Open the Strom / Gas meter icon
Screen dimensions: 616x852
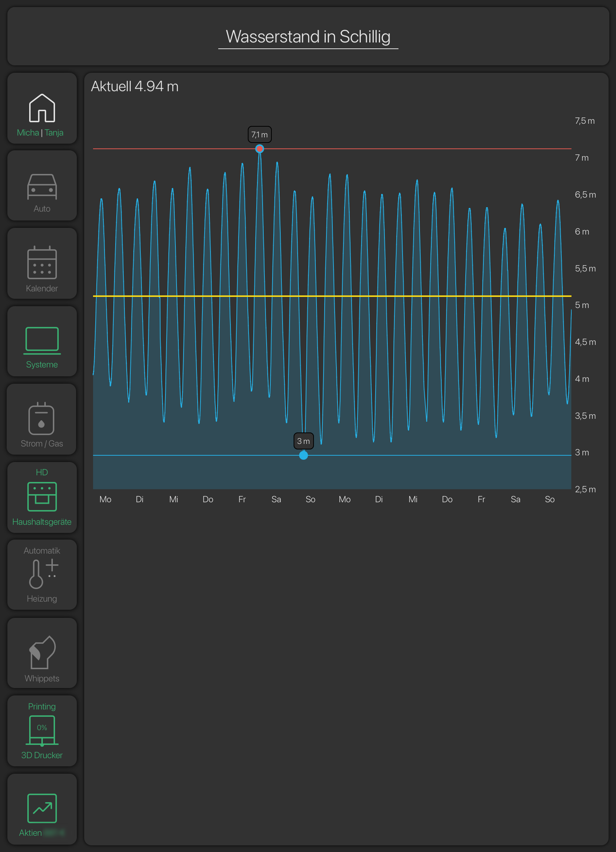(x=41, y=418)
